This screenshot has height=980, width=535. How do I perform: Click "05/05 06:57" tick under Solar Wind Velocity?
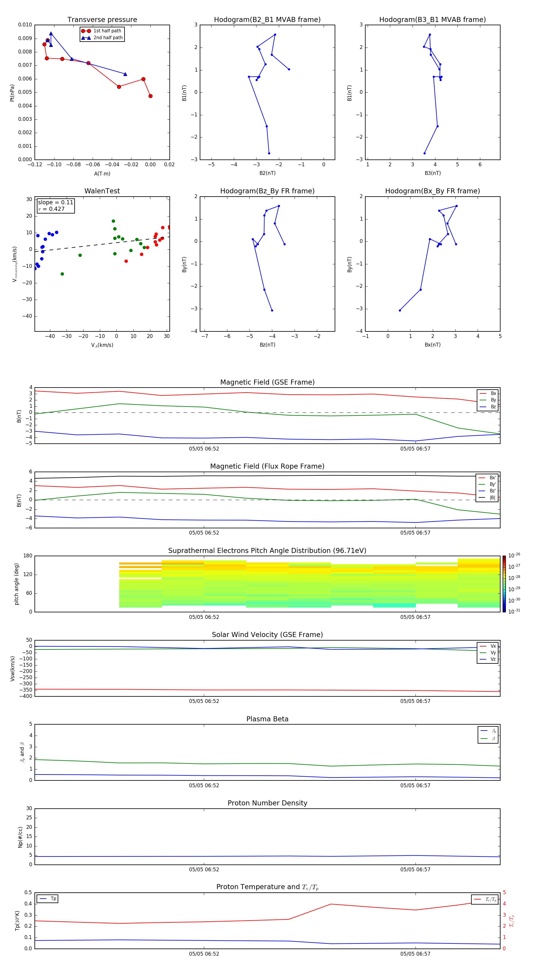tap(416, 701)
